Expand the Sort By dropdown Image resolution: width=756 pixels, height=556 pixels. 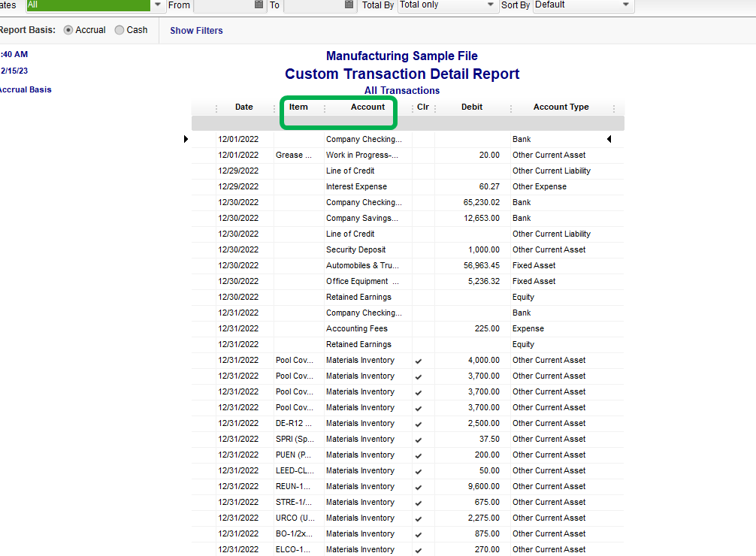[626, 5]
